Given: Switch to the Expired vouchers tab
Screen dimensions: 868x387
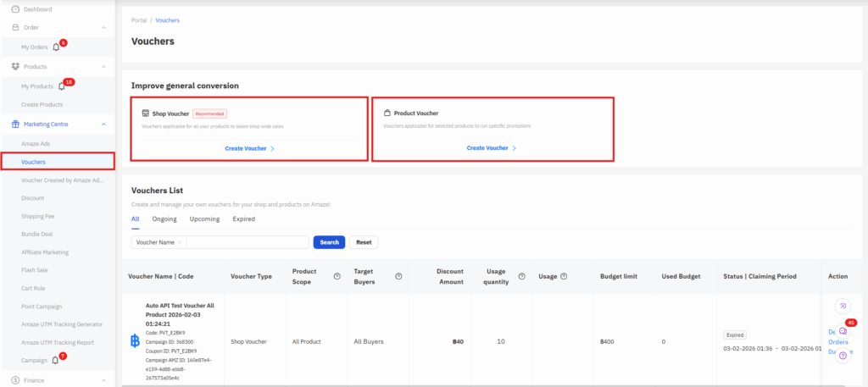Looking at the screenshot, I should coord(243,218).
